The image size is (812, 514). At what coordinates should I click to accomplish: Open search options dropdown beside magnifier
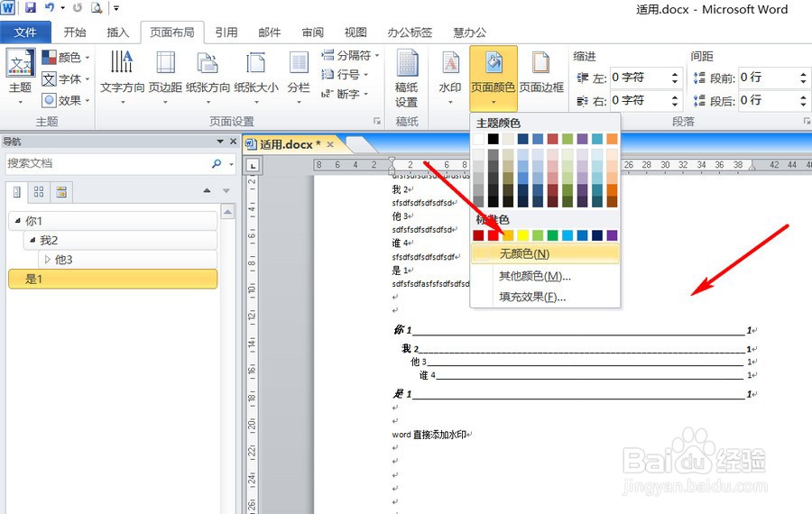(232, 164)
